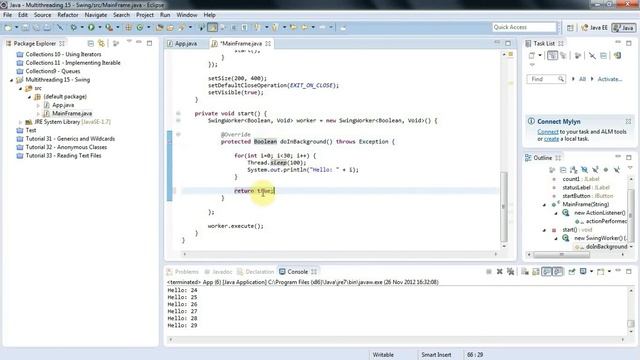Image resolution: width=640 pixels, height=360 pixels.
Task: Click the Pin Console icon
Action: coord(572,271)
